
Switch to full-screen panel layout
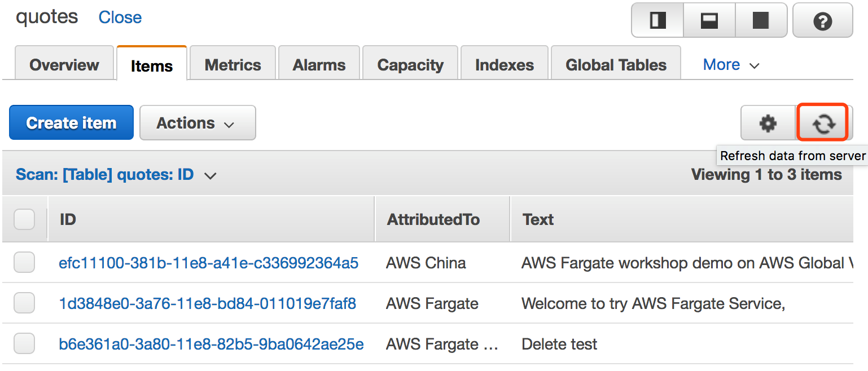761,21
